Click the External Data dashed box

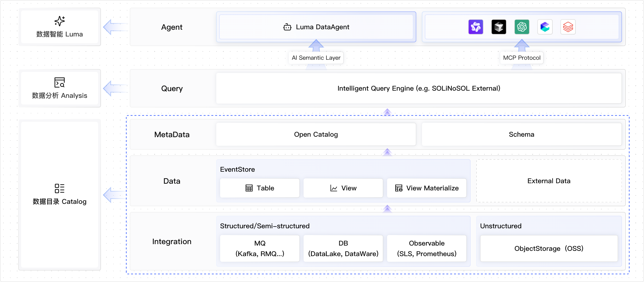coord(549,181)
